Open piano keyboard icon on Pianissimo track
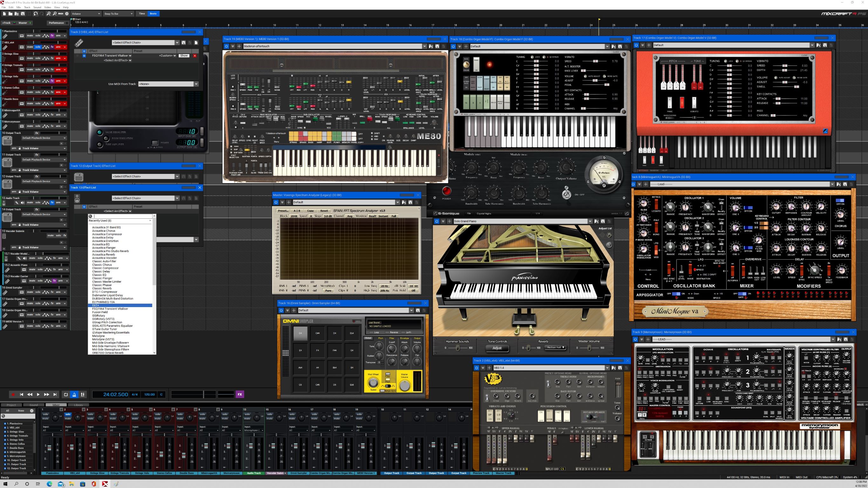 (22, 36)
